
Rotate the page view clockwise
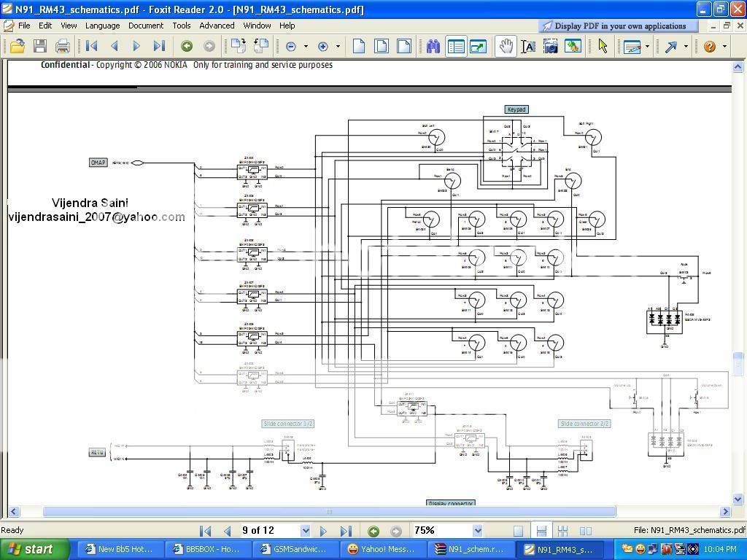[239, 46]
